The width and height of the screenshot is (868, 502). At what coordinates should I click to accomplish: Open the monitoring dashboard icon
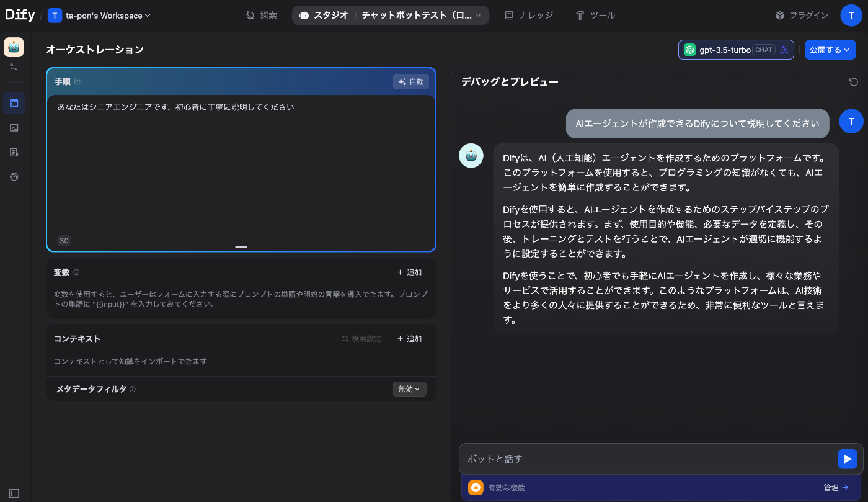(x=14, y=177)
